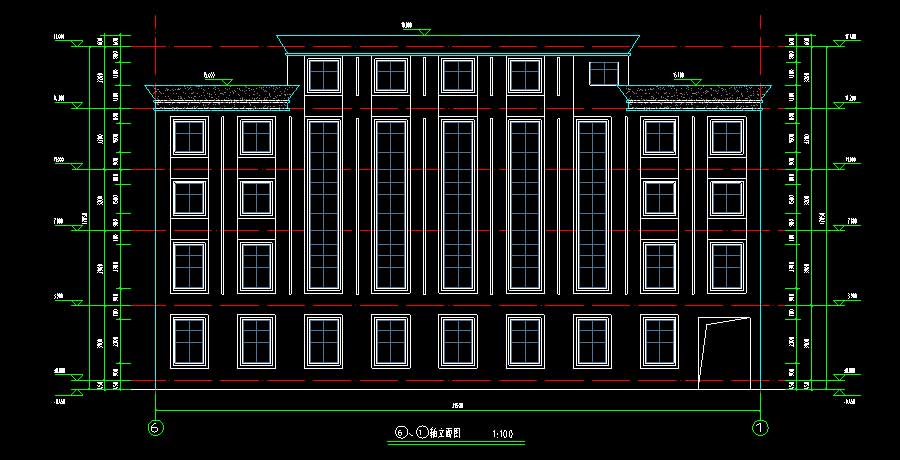Click the axis bubble numbered 6
900x460 pixels.
pos(156,427)
